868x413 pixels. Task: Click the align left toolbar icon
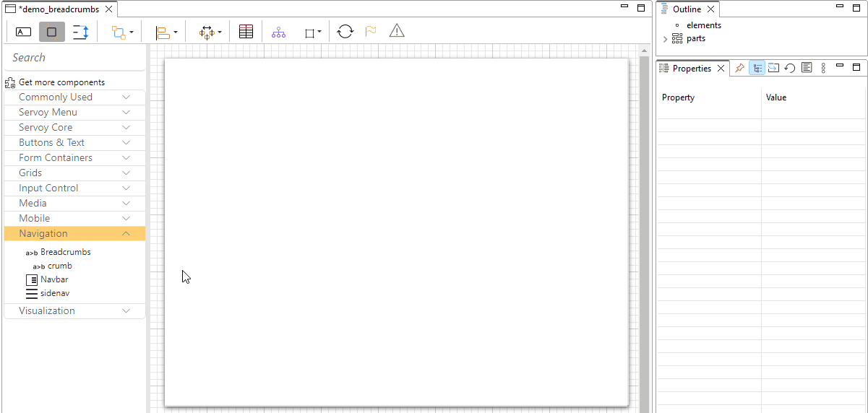pyautogui.click(x=163, y=32)
